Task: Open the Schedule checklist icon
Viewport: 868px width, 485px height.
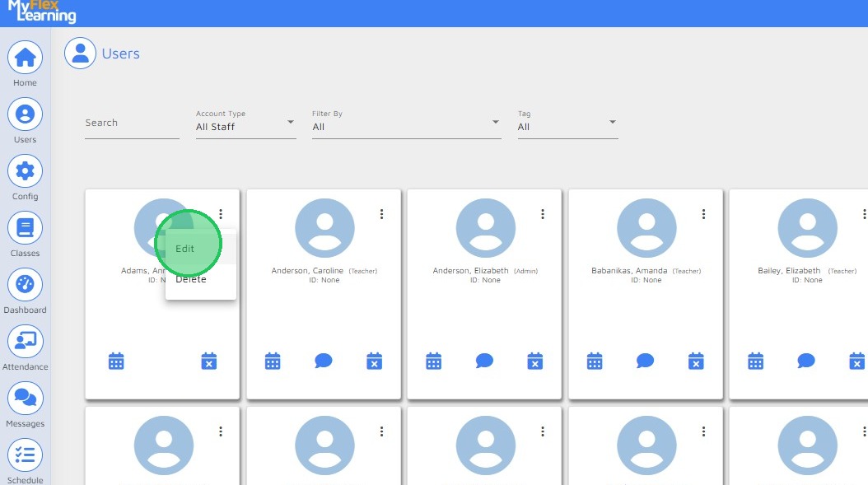Action: click(x=25, y=455)
